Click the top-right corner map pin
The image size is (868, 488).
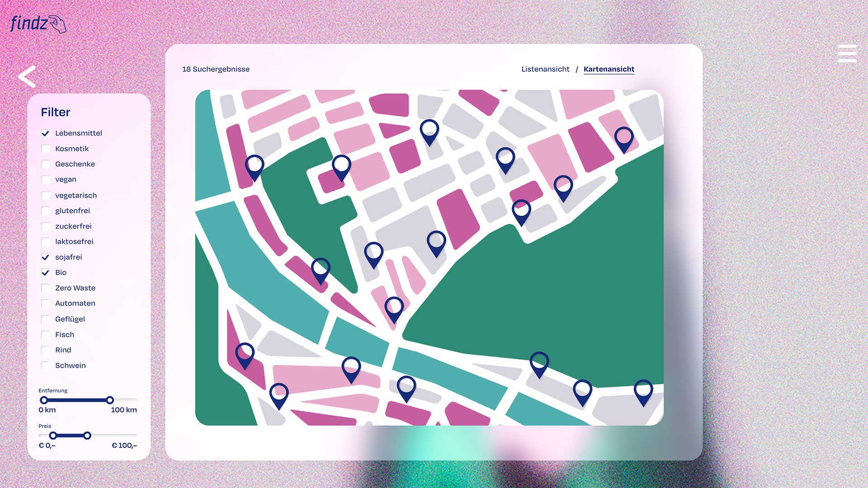click(x=623, y=136)
